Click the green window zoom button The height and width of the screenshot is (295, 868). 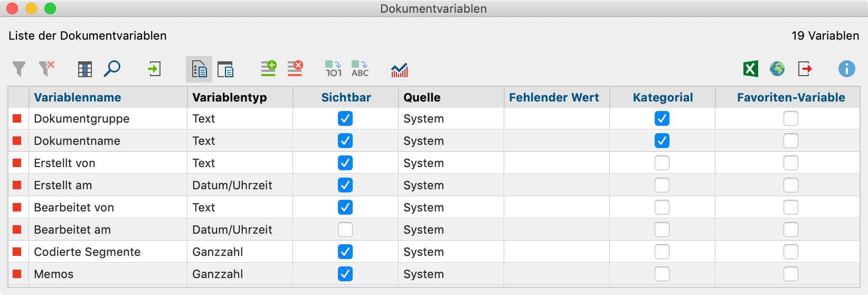[50, 8]
